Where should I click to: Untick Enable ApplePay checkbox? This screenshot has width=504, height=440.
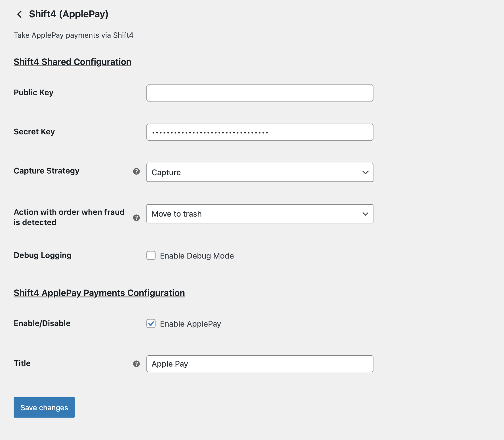coord(151,323)
